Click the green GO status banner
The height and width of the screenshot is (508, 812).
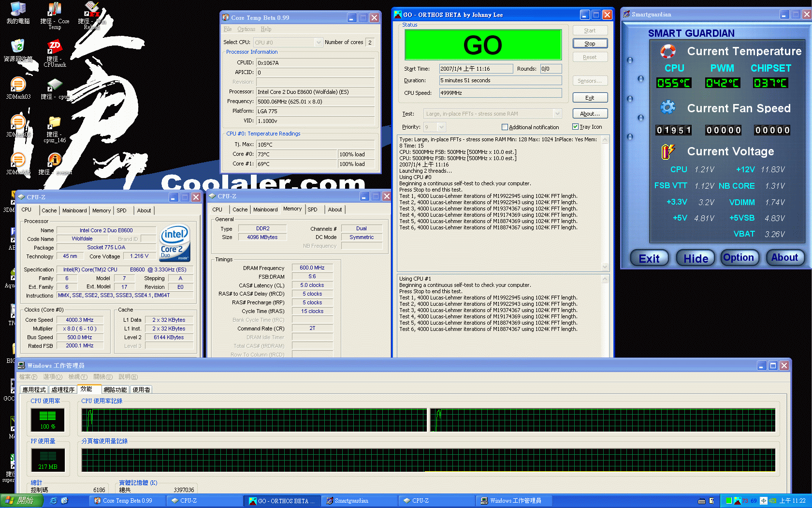click(x=482, y=45)
